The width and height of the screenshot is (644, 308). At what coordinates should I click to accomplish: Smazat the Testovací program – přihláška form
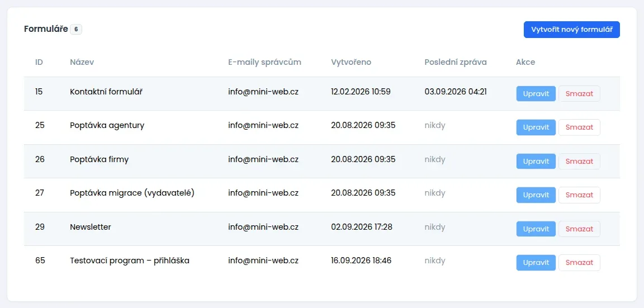point(579,263)
